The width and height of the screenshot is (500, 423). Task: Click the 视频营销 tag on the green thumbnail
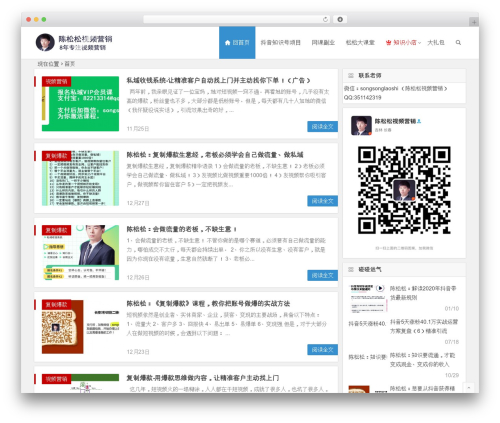[56, 82]
